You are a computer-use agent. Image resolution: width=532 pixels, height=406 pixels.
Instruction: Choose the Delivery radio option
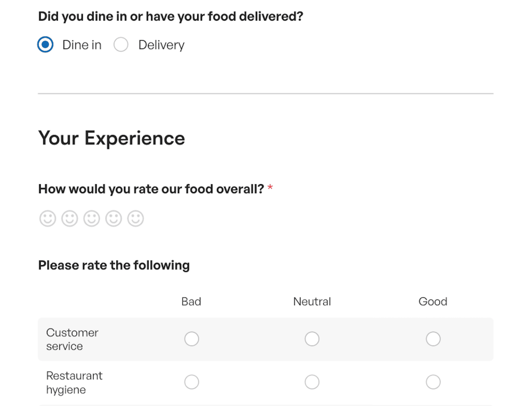(x=121, y=45)
